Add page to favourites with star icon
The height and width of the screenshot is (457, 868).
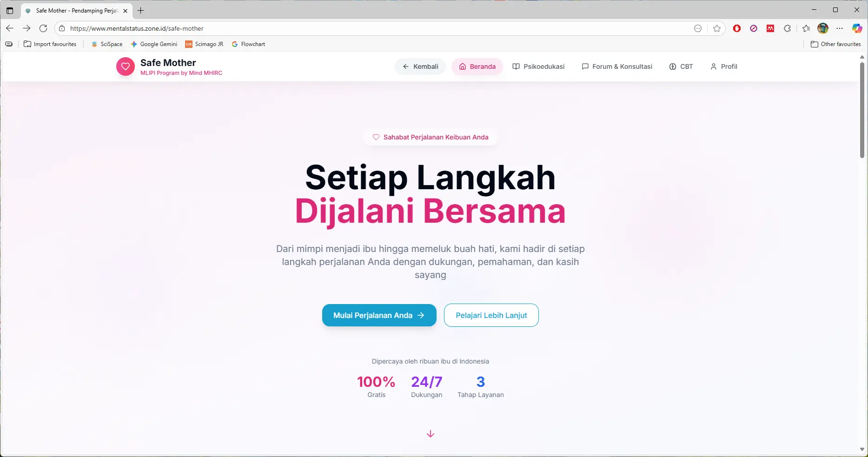[x=717, y=28]
